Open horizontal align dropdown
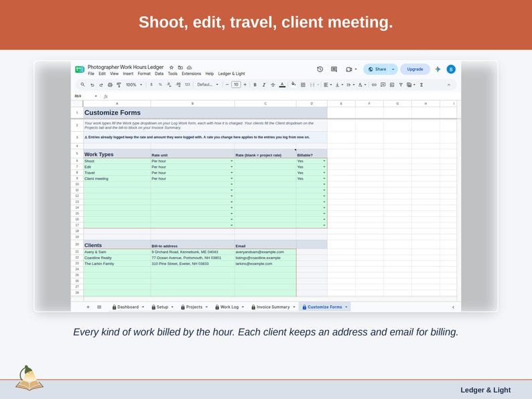This screenshot has width=532, height=399. (x=327, y=85)
